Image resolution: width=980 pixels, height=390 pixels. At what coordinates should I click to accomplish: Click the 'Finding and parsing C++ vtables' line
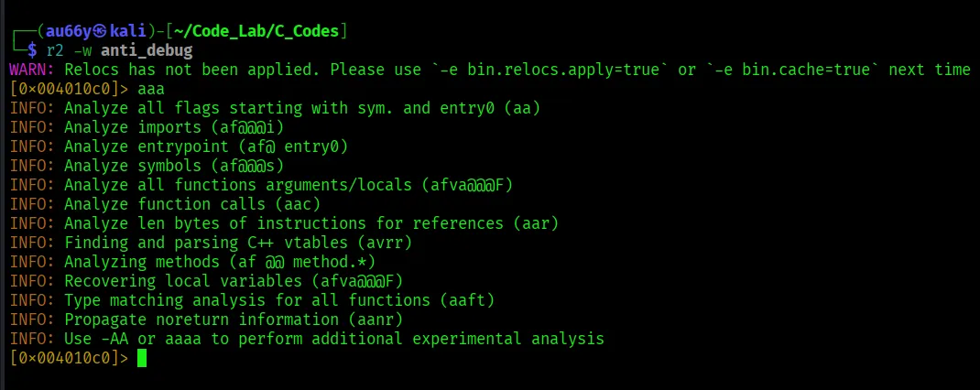[238, 243]
